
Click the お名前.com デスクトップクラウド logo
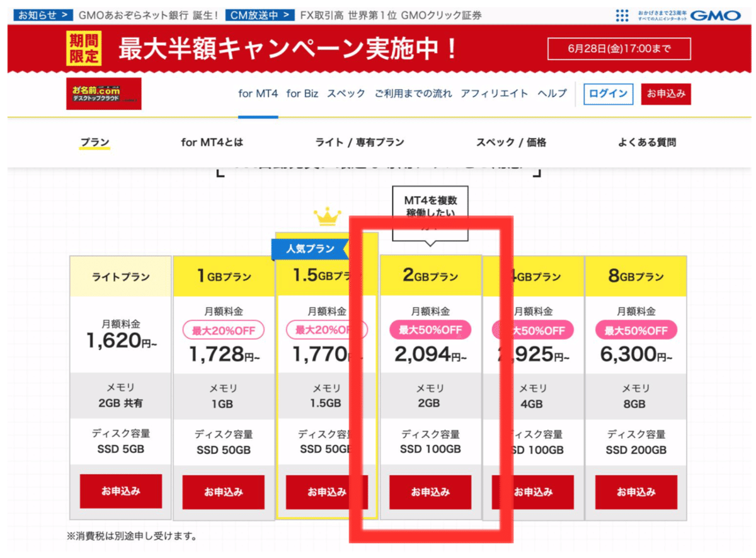tap(104, 94)
